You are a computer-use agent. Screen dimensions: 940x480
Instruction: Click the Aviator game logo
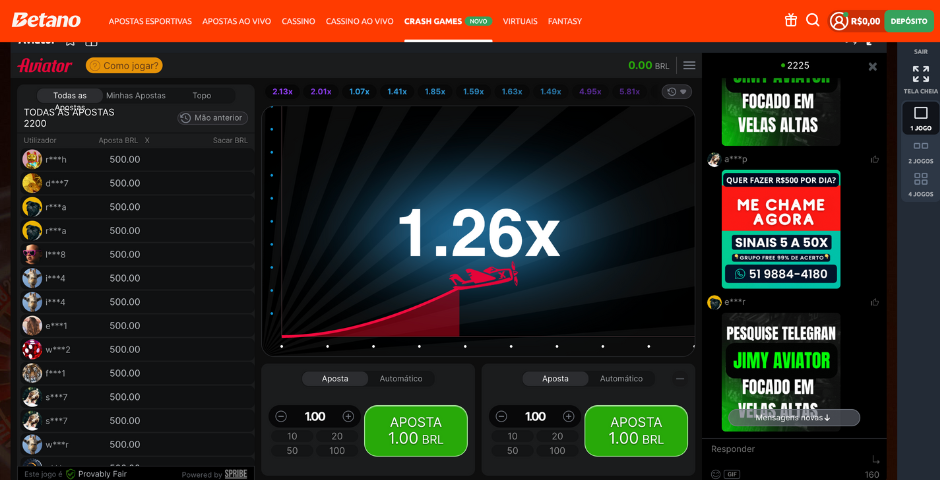45,65
